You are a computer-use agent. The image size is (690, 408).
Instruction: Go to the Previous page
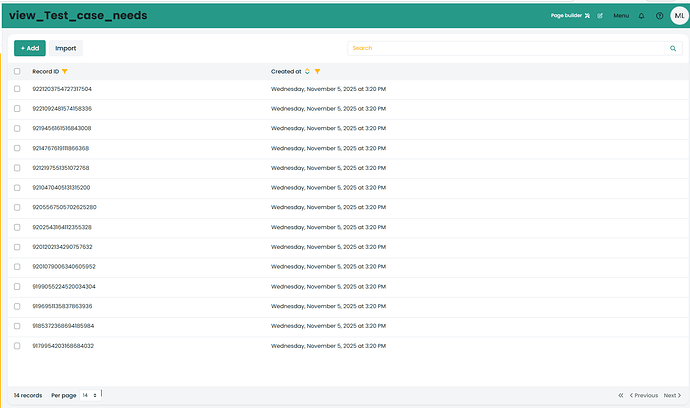pos(644,395)
